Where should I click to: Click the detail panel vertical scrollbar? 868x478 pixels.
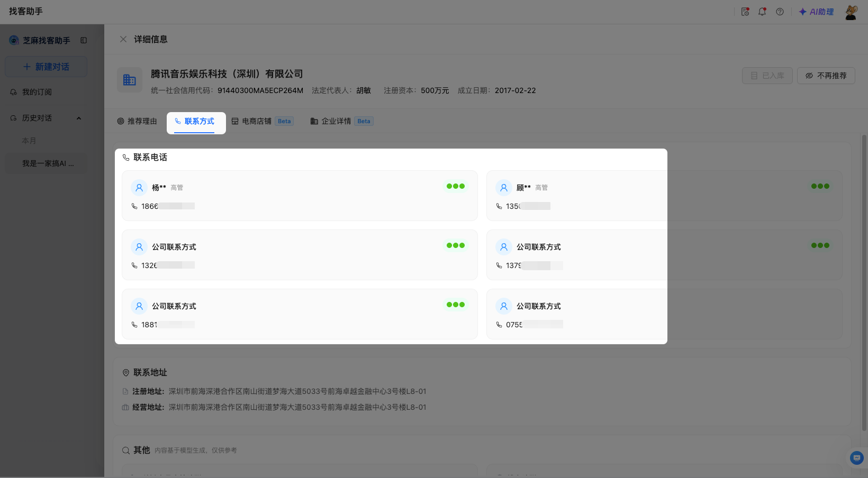pos(864,283)
